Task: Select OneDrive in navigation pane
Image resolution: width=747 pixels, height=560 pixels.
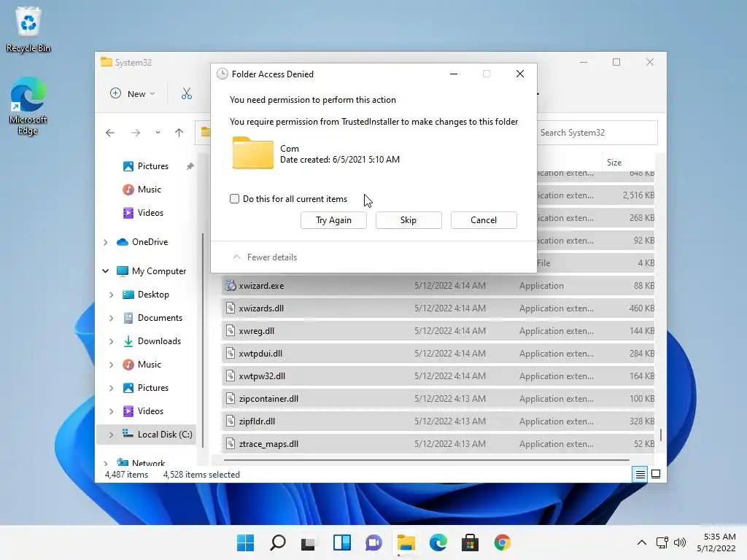Action: (x=142, y=242)
